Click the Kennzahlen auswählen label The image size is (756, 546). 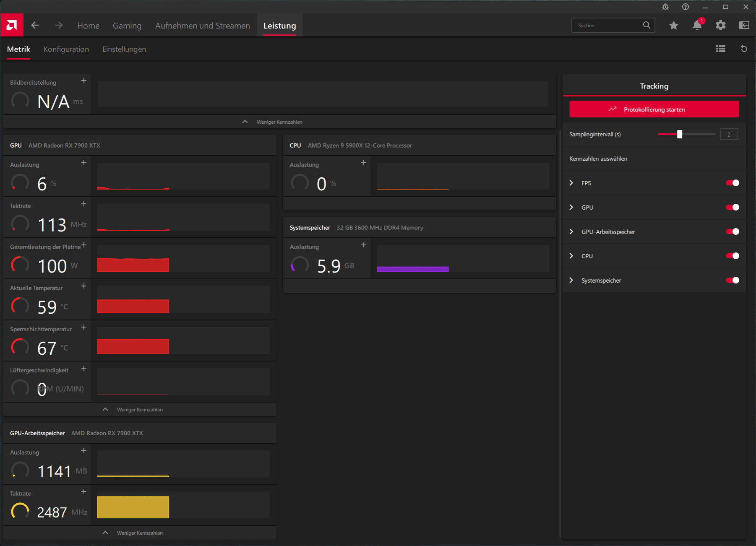pos(598,159)
